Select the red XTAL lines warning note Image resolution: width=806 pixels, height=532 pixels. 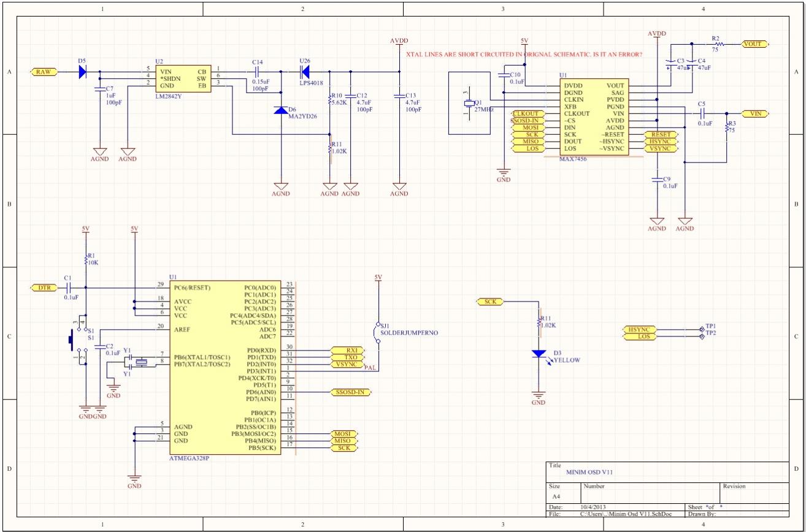pos(524,55)
